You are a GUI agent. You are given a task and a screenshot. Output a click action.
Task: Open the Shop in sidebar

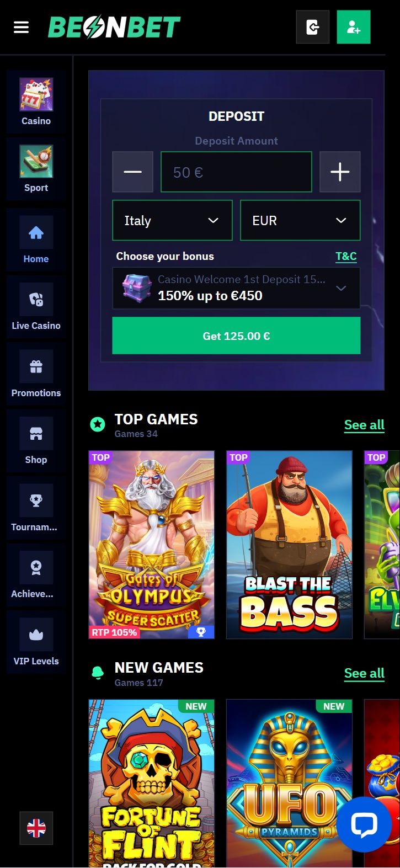point(36,441)
